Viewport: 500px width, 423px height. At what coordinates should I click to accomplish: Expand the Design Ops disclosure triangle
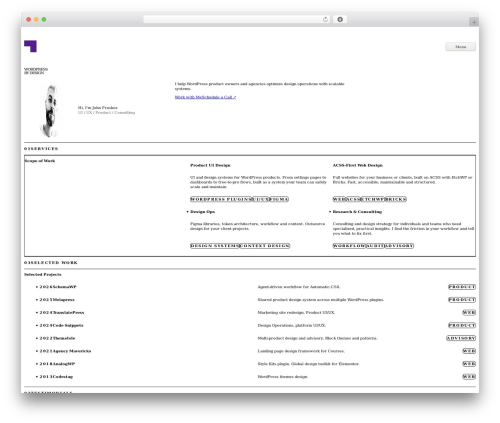click(x=188, y=212)
